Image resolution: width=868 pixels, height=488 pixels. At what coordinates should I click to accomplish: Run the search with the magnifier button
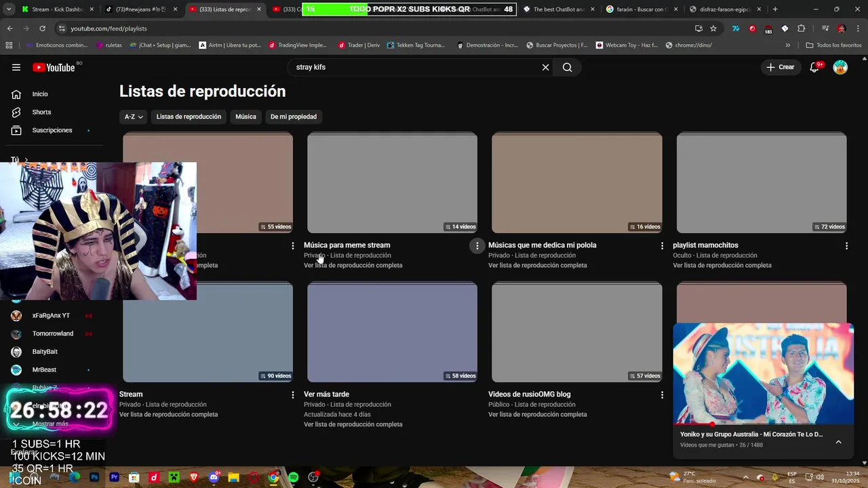pyautogui.click(x=568, y=67)
